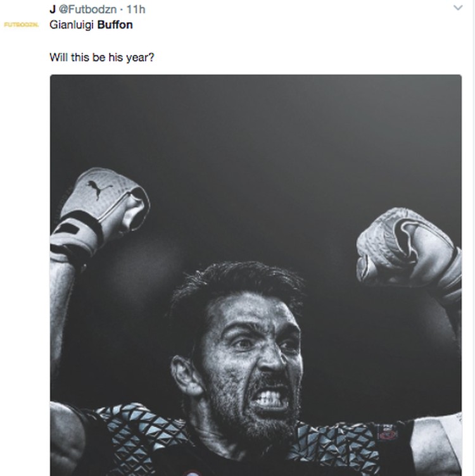Viewport: 475px width, 476px height.
Task: Click the vertical watermark beside left glove
Action: [61, 204]
